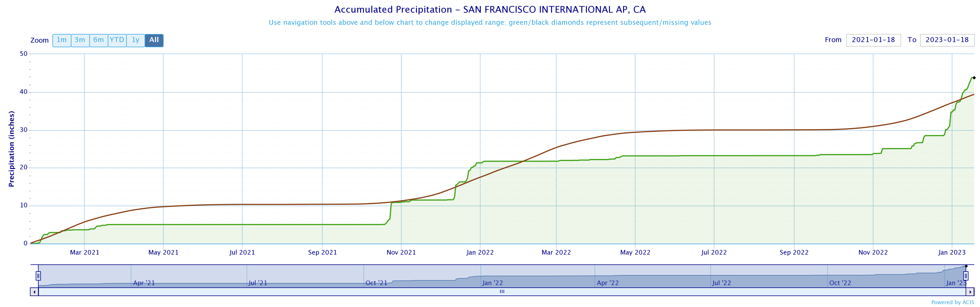The width and height of the screenshot is (980, 307).
Task: Choose the 6m zoom option
Action: [x=99, y=40]
